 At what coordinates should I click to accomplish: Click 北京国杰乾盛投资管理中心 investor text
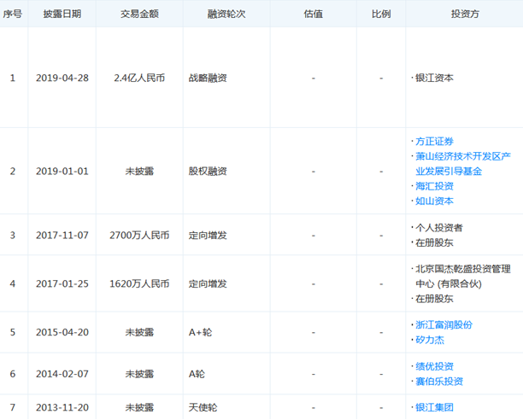[463, 277]
